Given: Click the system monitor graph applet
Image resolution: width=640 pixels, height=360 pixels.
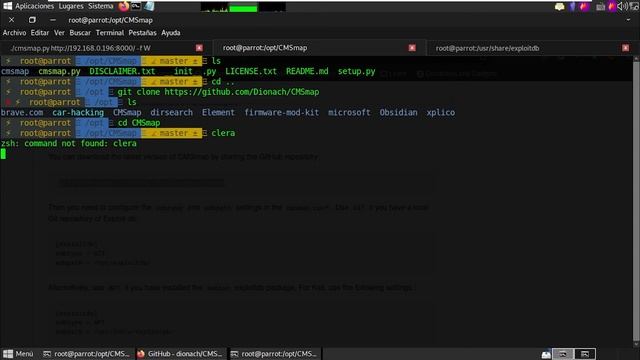Looking at the screenshot, I should (x=243, y=7).
